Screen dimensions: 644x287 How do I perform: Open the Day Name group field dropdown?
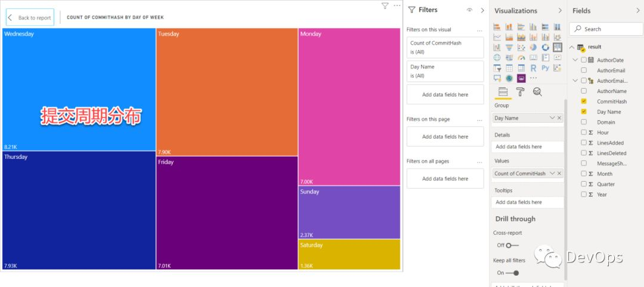point(552,118)
